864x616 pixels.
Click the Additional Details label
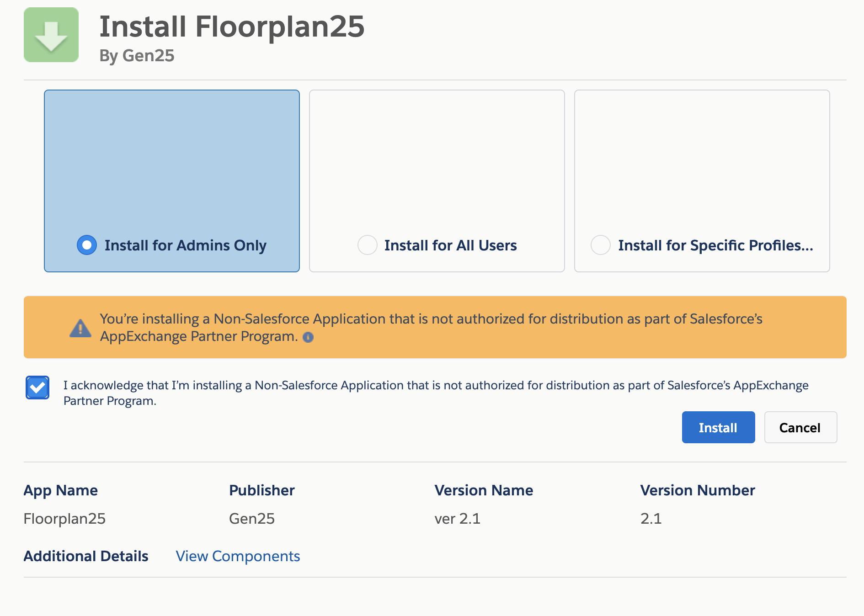point(85,556)
